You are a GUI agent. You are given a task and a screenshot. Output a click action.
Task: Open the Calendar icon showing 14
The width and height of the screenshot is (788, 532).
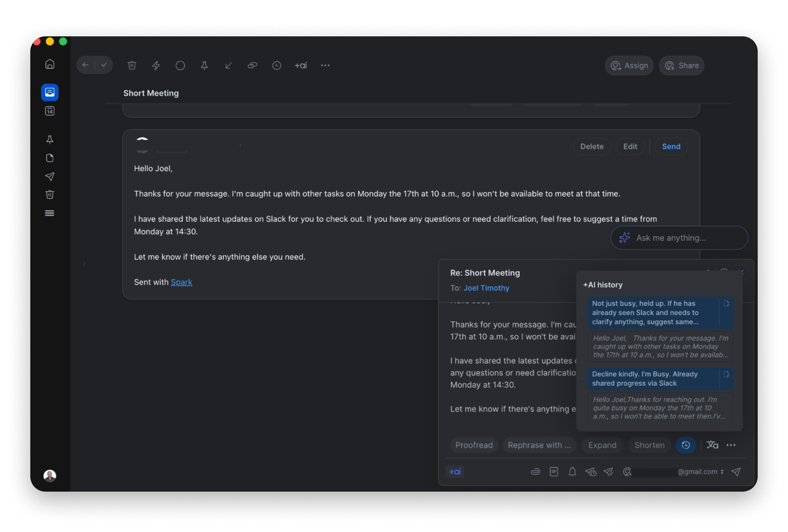(x=50, y=111)
